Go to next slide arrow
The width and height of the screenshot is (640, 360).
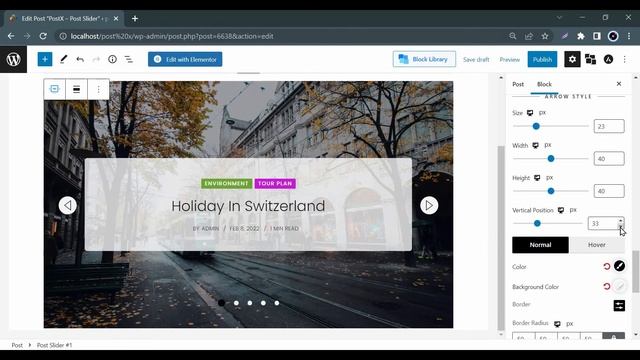[429, 205]
